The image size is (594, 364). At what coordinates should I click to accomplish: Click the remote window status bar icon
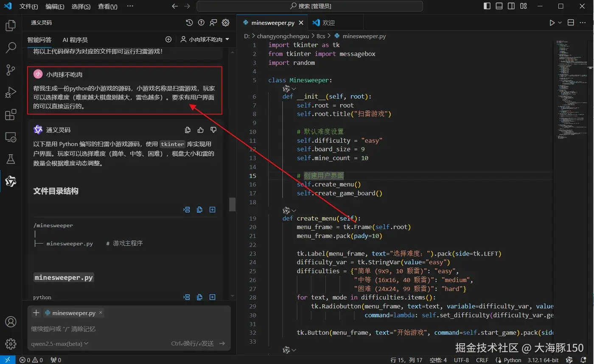coord(8,360)
